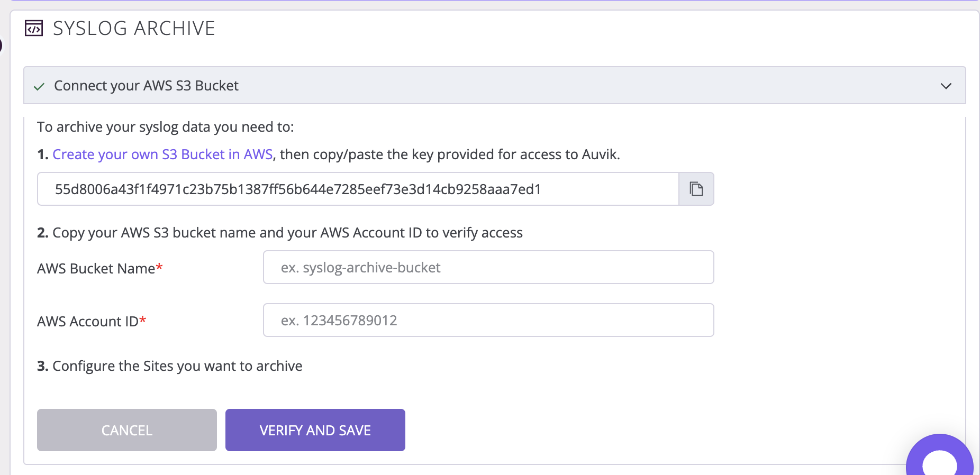
Task: Click 'Configure the Sites you want to archive' step
Action: pos(170,366)
